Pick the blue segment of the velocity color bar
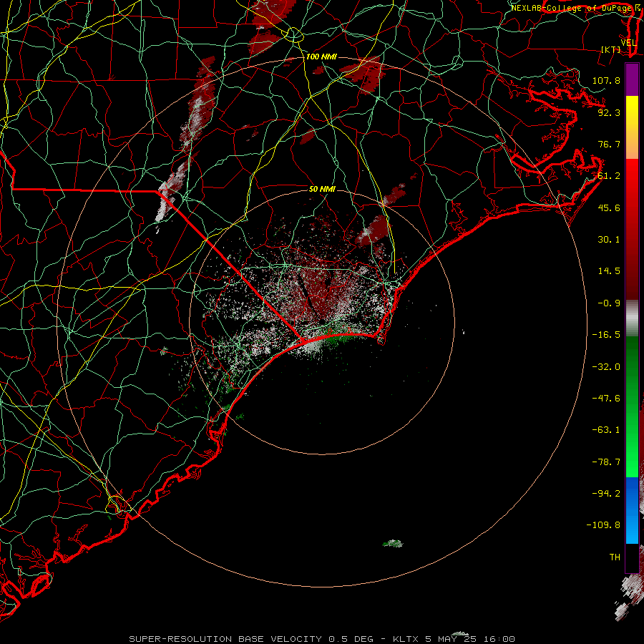Screen dimensions: 644x644 (x=632, y=510)
